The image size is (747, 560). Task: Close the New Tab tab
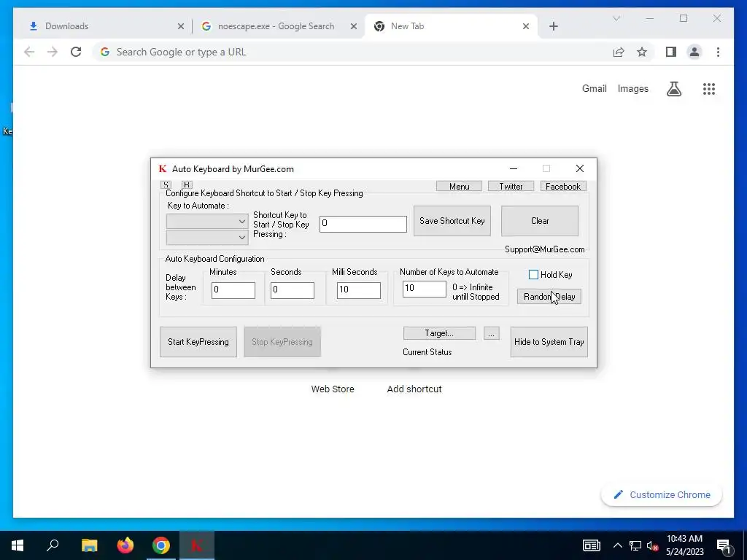(526, 27)
